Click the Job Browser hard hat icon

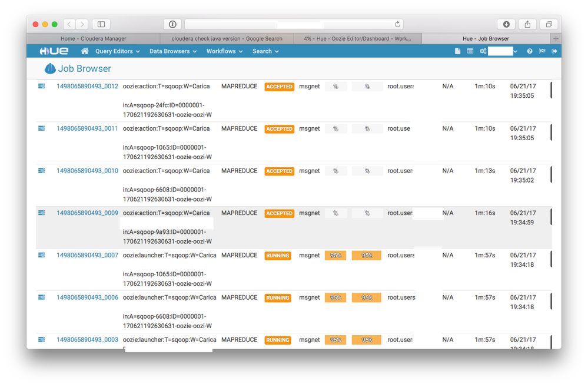(50, 68)
